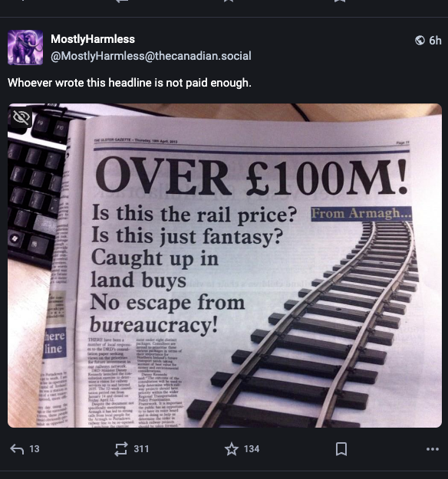Screen dimensions: 448x479
Task: Click the reply count 13
Action: tap(35, 449)
